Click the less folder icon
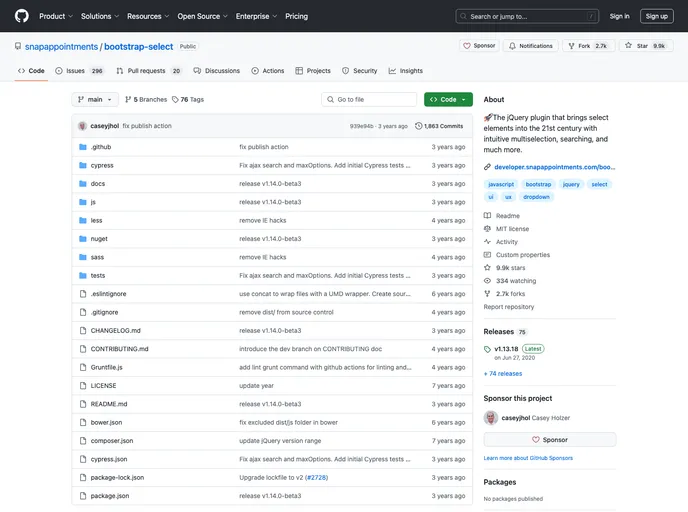 coord(82,221)
